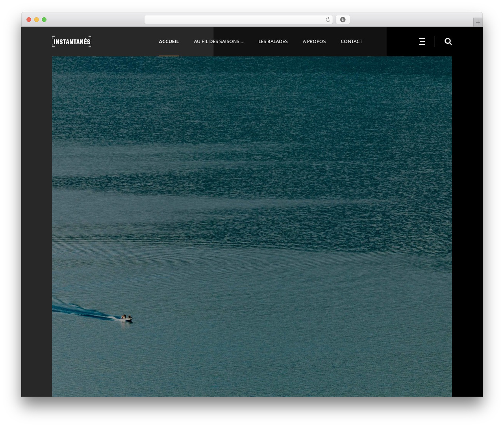Open the hamburger menu icon
The height and width of the screenshot is (427, 504).
(422, 41)
